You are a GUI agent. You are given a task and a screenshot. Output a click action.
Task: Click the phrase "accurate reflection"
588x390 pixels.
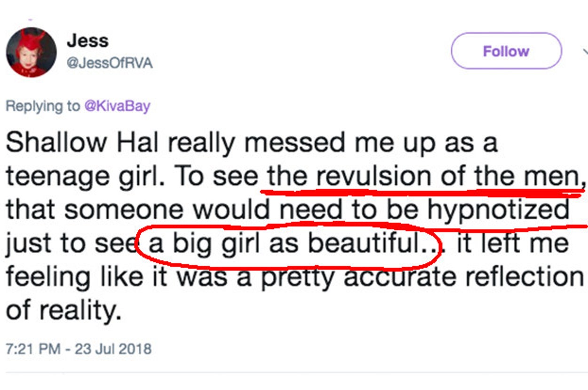coord(463,277)
